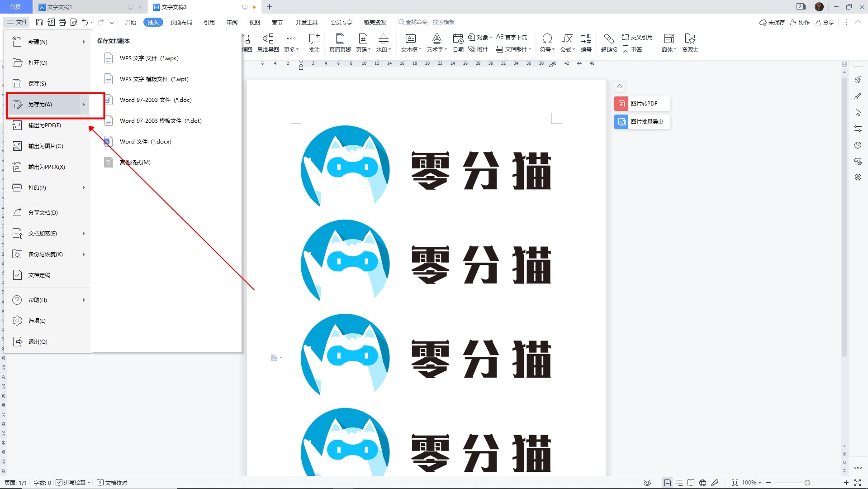Open 公式 formula dropdown
This screenshot has width=868, height=489.
tap(567, 49)
